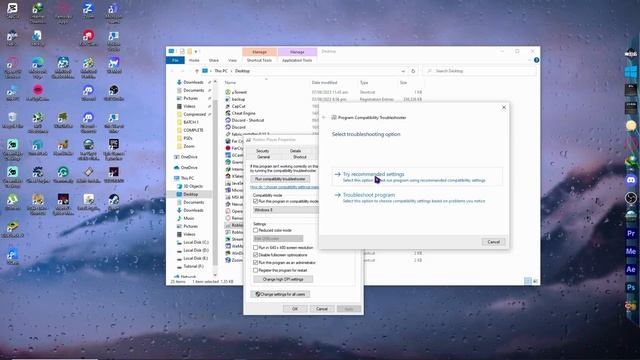The image size is (640, 360).
Task: Choose 'Try recommended settings' in the troubleshooter
Action: click(x=416, y=177)
